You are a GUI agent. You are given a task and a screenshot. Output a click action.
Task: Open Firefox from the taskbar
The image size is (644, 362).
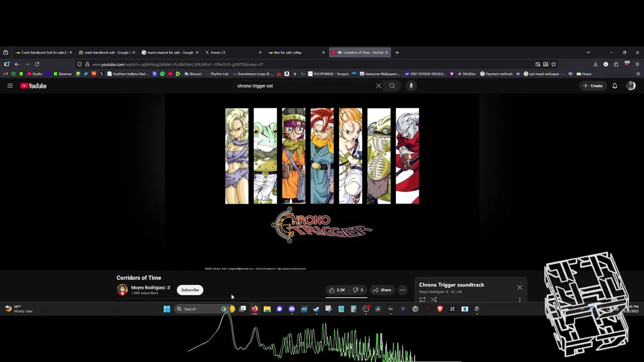point(255,309)
